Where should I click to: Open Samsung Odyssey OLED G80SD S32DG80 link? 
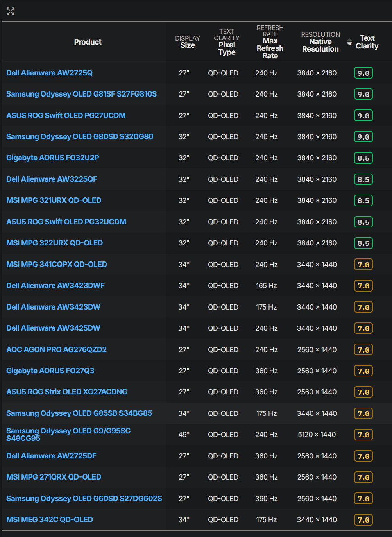[80, 136]
